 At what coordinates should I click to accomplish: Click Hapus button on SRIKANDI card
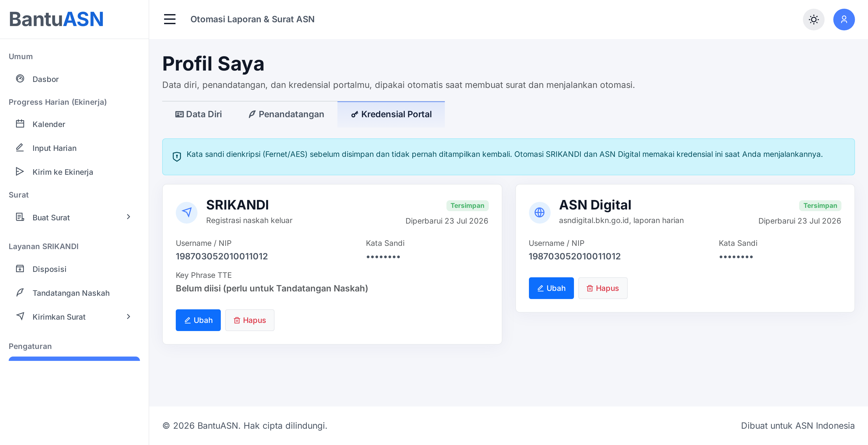click(250, 320)
